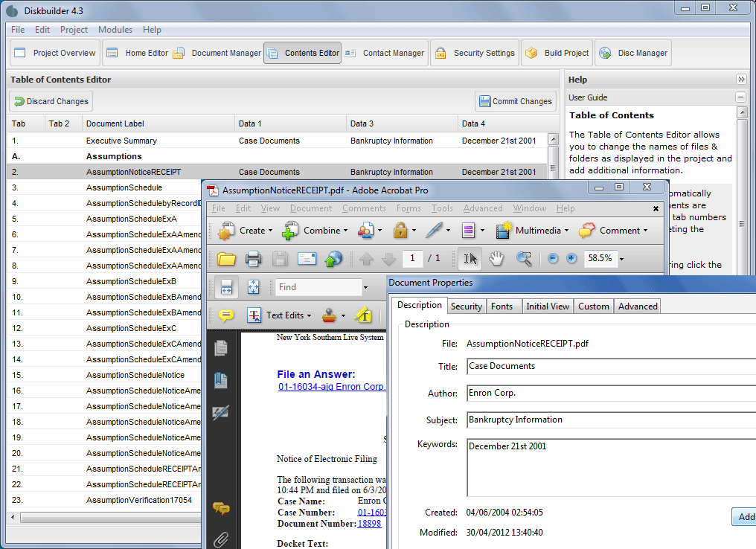
Task: Choose the Hand pan tool
Action: click(496, 259)
